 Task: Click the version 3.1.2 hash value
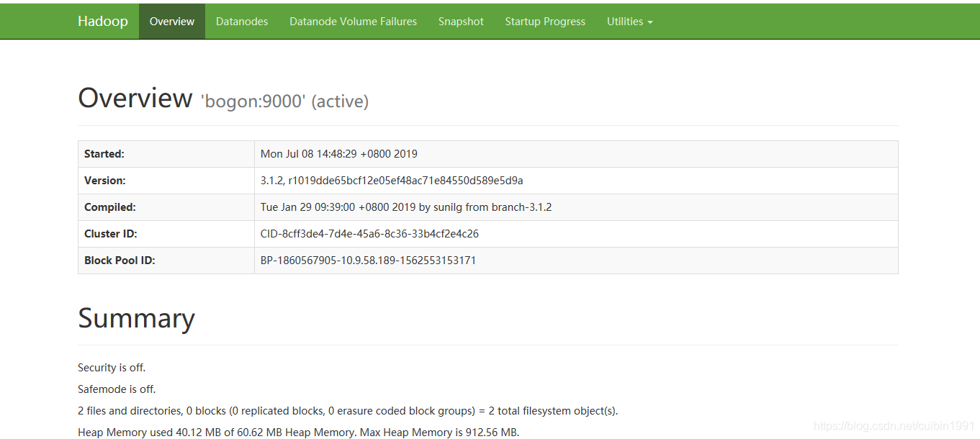point(392,181)
